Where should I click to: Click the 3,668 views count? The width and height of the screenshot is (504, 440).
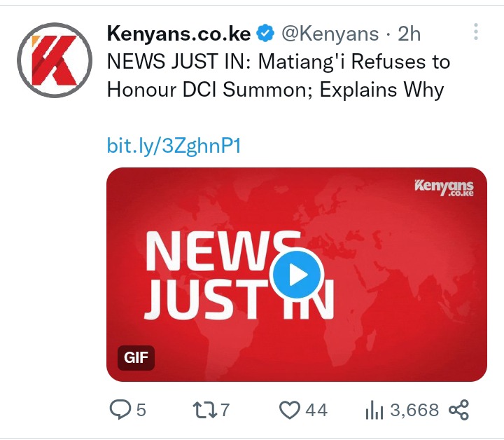[x=414, y=410]
